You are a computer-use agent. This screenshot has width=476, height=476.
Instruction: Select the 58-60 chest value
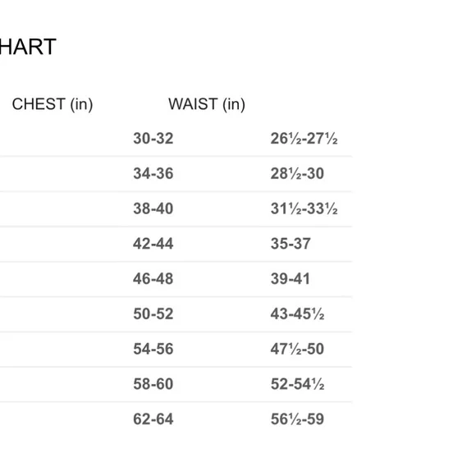153,384
